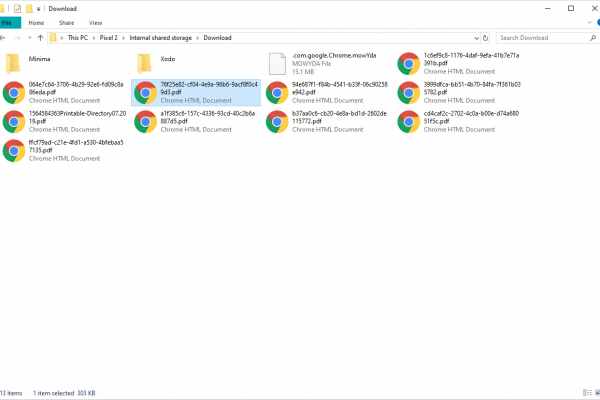Open the Share ribbon tab
600x400 pixels.
point(67,23)
